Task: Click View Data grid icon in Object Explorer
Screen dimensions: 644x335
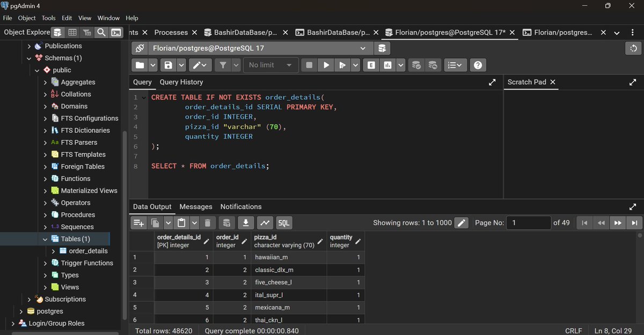Action: 72,32
